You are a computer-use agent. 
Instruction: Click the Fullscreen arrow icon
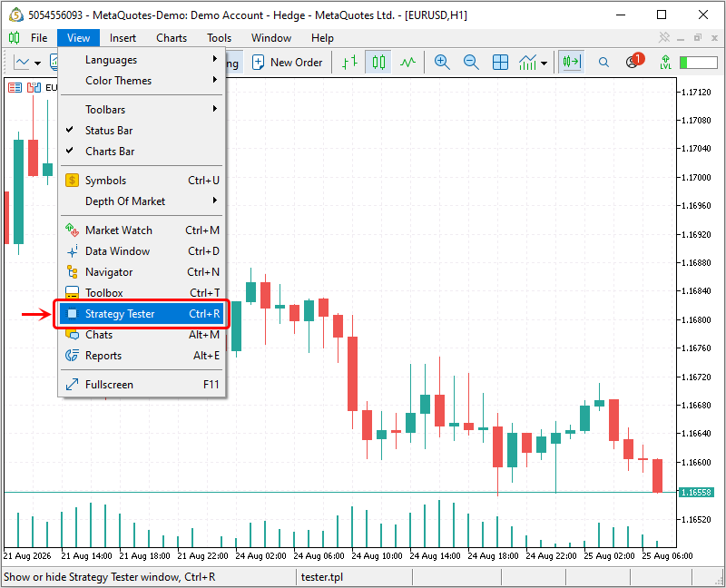(x=73, y=384)
